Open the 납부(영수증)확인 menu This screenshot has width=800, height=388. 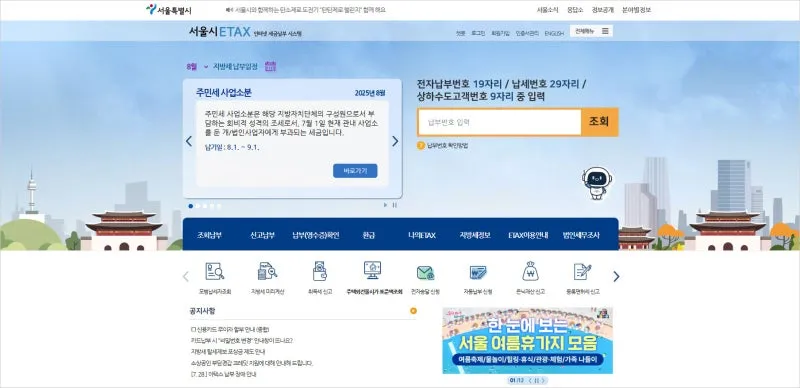(315, 235)
